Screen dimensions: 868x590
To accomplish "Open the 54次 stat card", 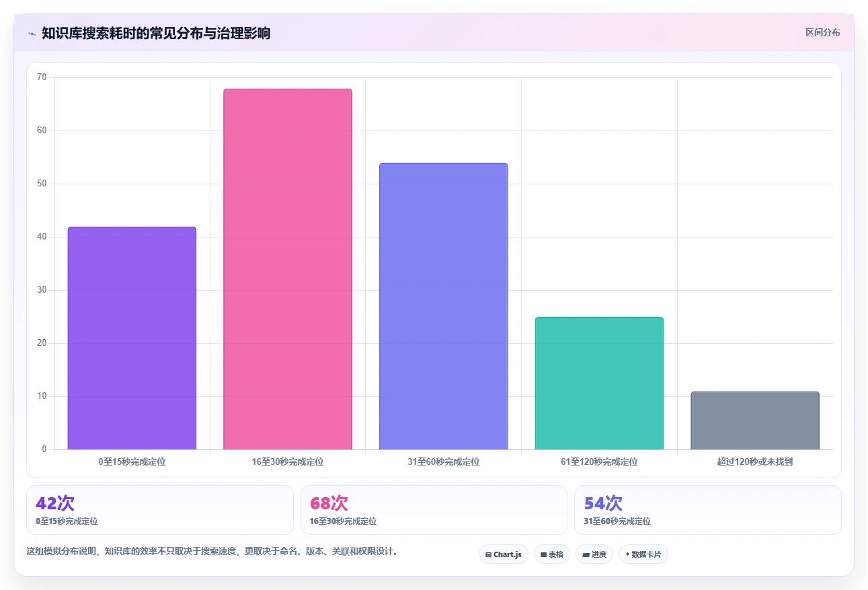I will point(708,510).
